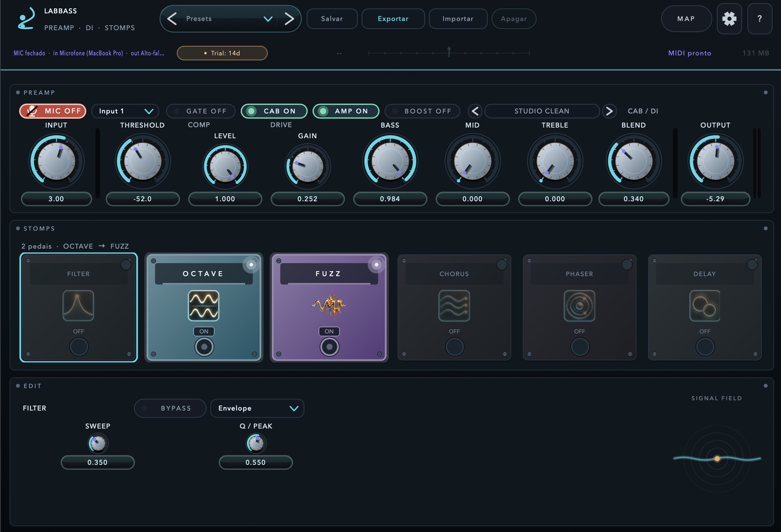This screenshot has height=532, width=781.
Task: Open settings with the gear icon
Action: [x=729, y=19]
